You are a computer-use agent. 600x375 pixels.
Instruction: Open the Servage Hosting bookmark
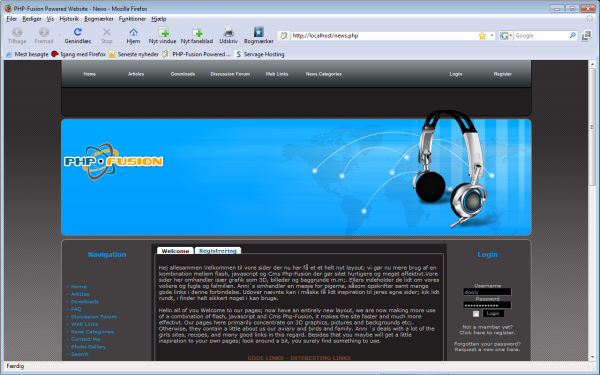(x=260, y=54)
